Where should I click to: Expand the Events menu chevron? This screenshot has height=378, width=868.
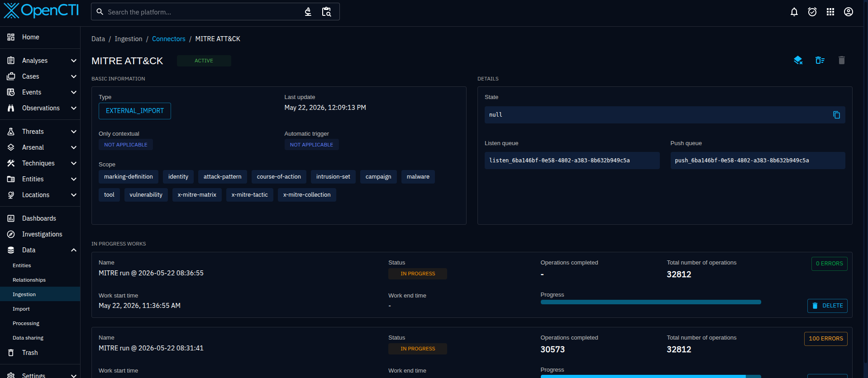tap(74, 92)
